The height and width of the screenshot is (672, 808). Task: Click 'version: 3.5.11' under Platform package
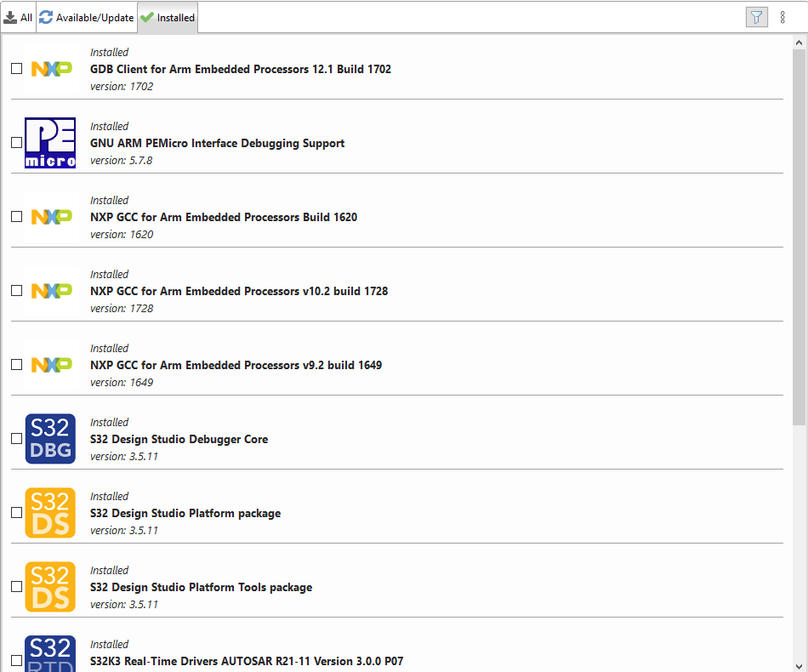click(124, 530)
